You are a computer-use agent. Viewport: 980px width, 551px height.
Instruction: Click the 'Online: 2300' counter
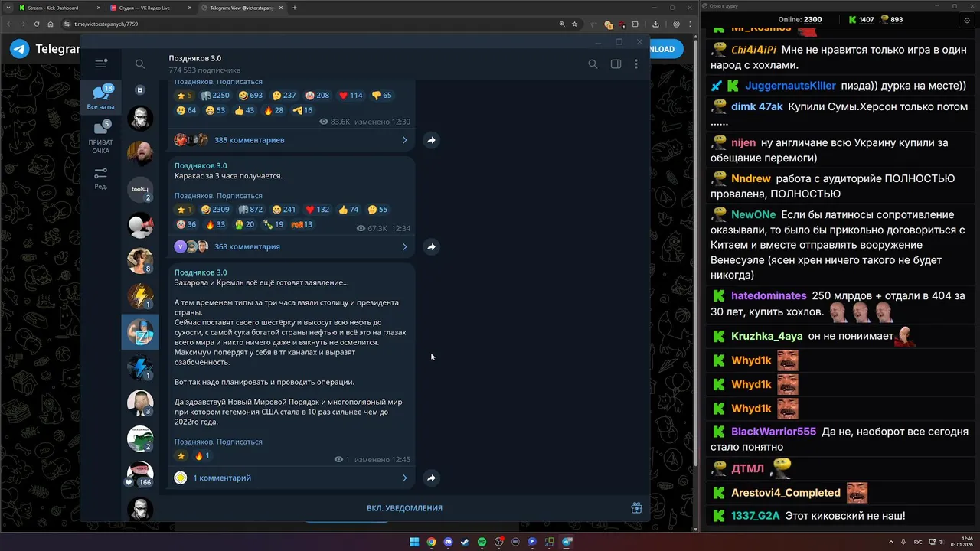point(799,20)
